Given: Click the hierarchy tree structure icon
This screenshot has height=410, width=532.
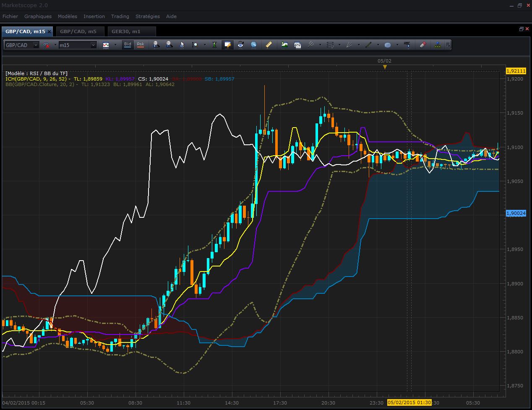Looking at the screenshot, I should [438, 44].
